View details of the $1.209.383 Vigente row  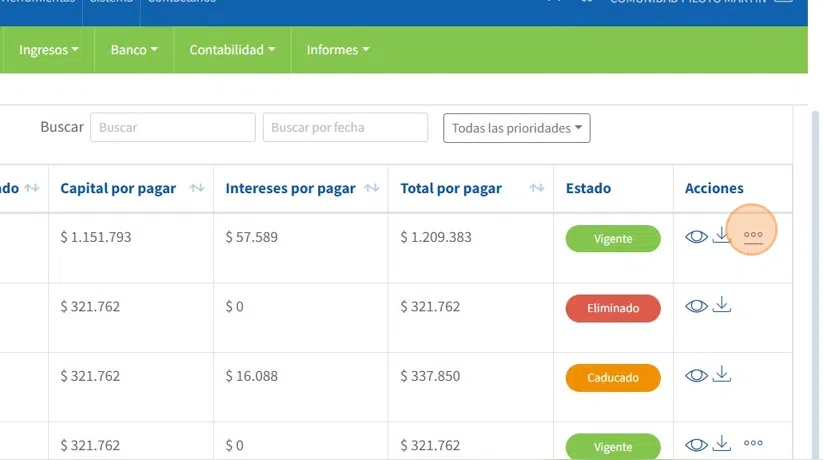(696, 237)
